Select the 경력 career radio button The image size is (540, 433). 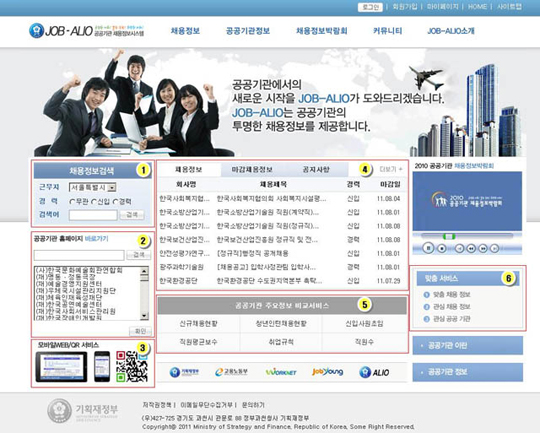coord(116,202)
